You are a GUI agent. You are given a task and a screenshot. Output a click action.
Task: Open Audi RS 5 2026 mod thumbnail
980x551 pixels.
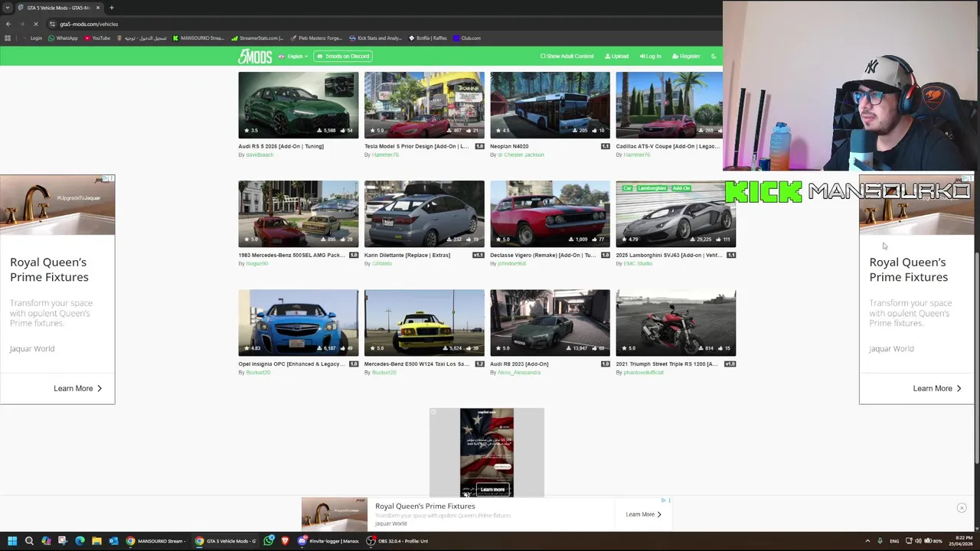point(298,105)
